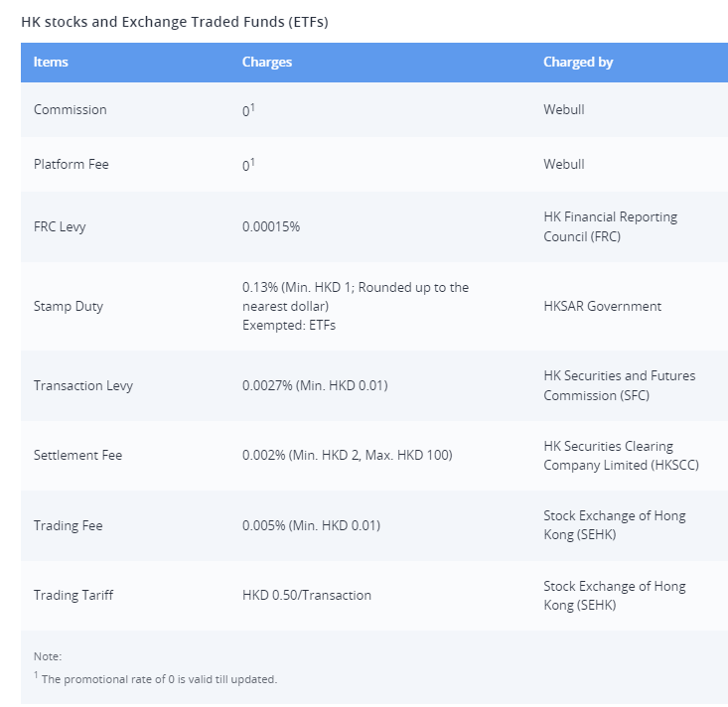Screen dimensions: 728x707
Task: Select the Trading Tariff label
Action: (x=73, y=595)
